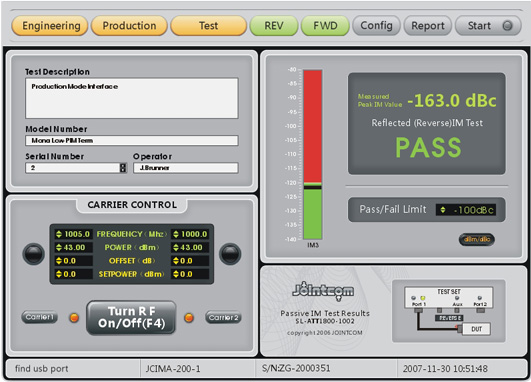Click the -100dBc limit value
Image resolution: width=531 pixels, height=382 pixels.
[x=473, y=210]
